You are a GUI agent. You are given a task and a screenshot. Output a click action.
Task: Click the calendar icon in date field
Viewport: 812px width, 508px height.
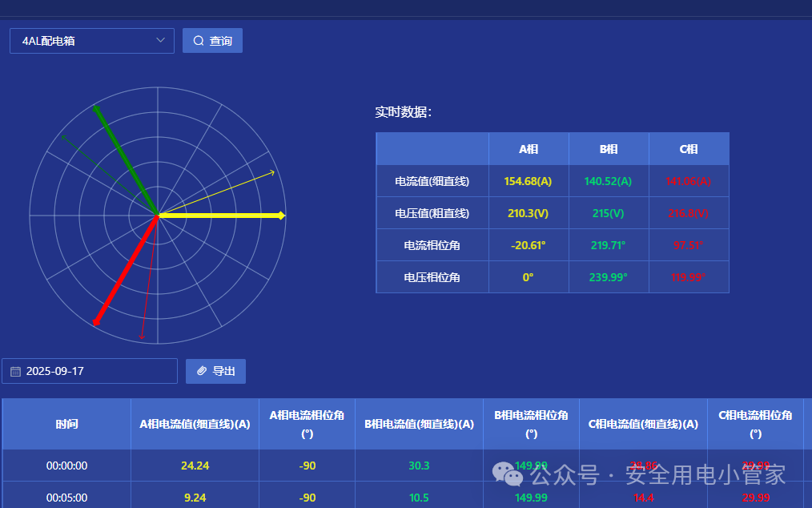[x=15, y=372]
